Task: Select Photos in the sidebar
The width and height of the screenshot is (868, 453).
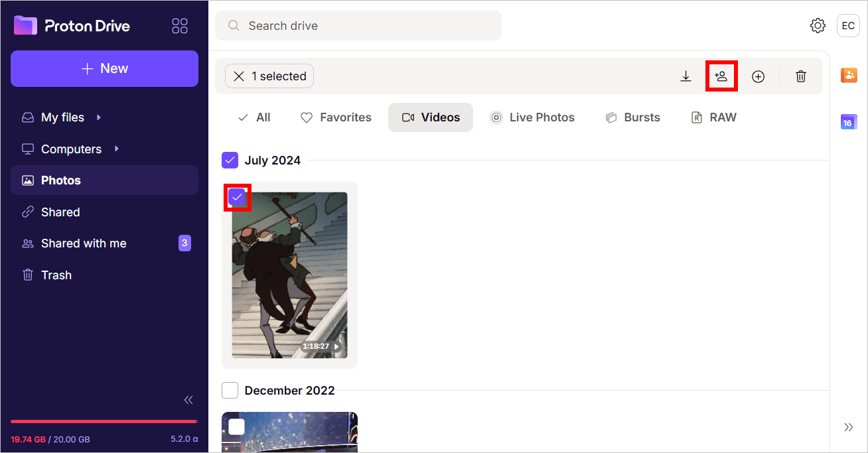Action: tap(104, 180)
